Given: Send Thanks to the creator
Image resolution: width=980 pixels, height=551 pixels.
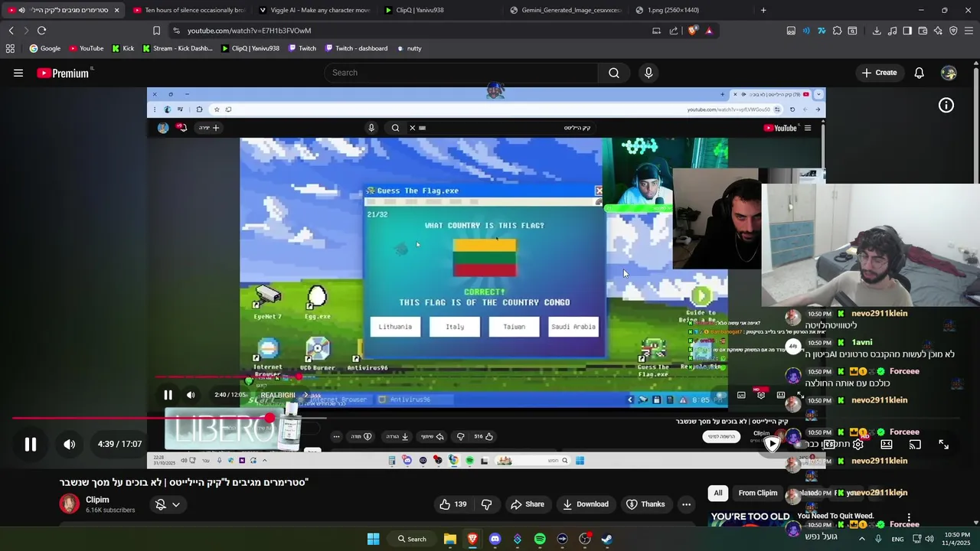Looking at the screenshot, I should [x=645, y=504].
